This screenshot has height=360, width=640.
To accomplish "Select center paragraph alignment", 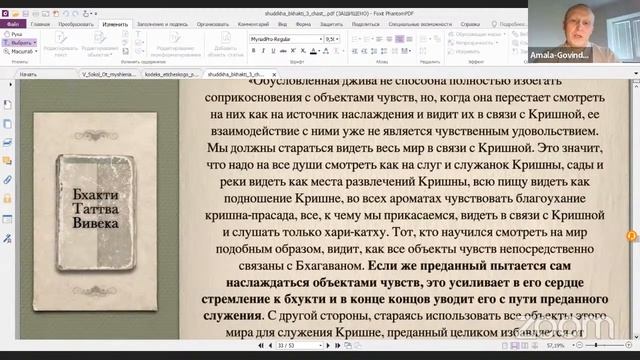I will click(x=389, y=39).
